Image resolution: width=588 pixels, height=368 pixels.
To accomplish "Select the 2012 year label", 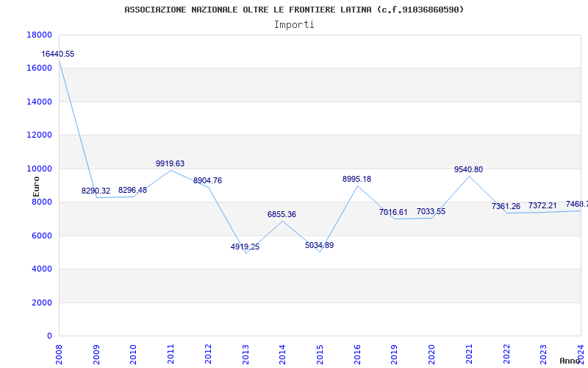I will tap(208, 355).
